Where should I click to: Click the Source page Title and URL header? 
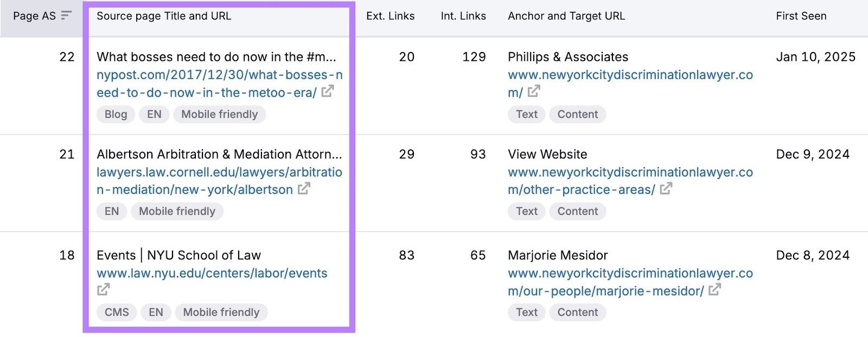[x=163, y=16]
